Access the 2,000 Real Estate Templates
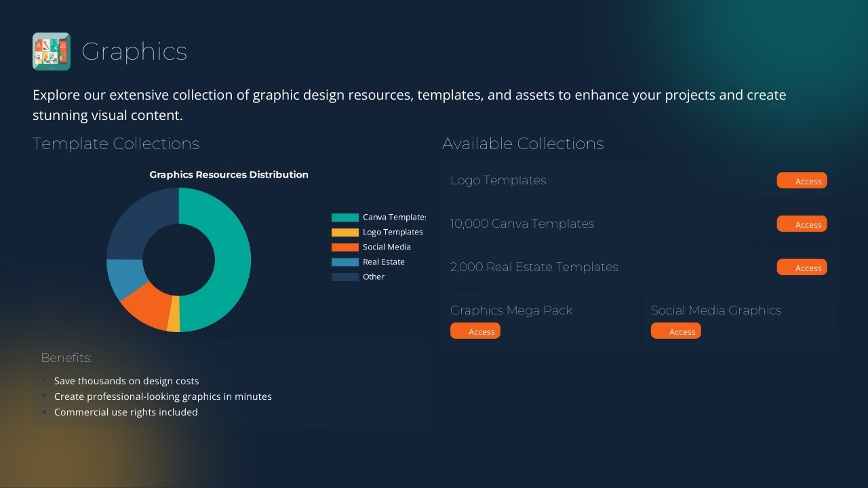 (802, 268)
